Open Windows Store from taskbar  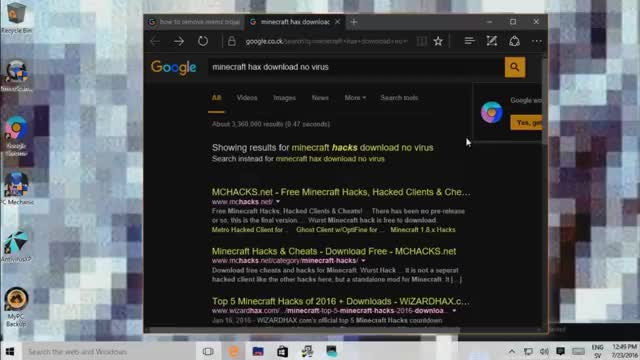pos(282,351)
